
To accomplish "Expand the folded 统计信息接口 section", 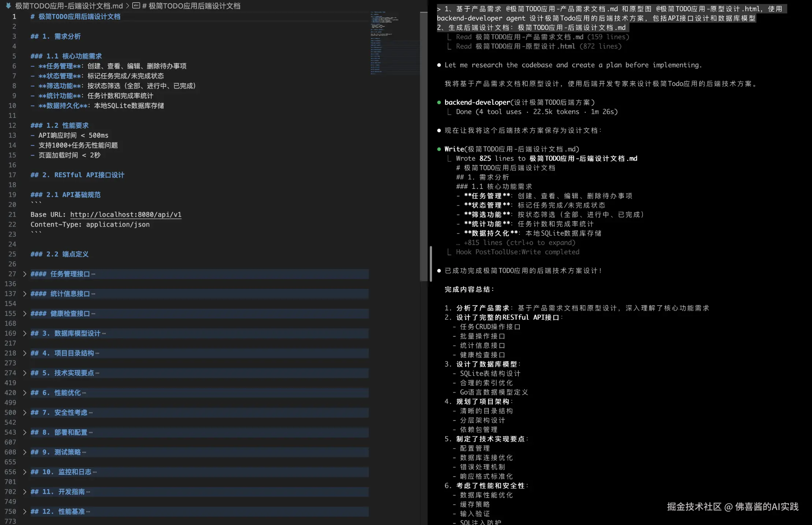I will click(25, 294).
